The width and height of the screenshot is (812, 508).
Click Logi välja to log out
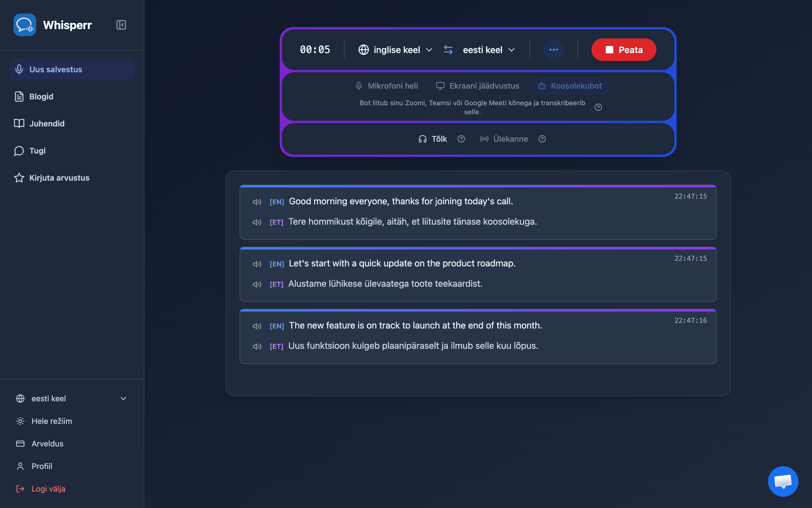72,489
